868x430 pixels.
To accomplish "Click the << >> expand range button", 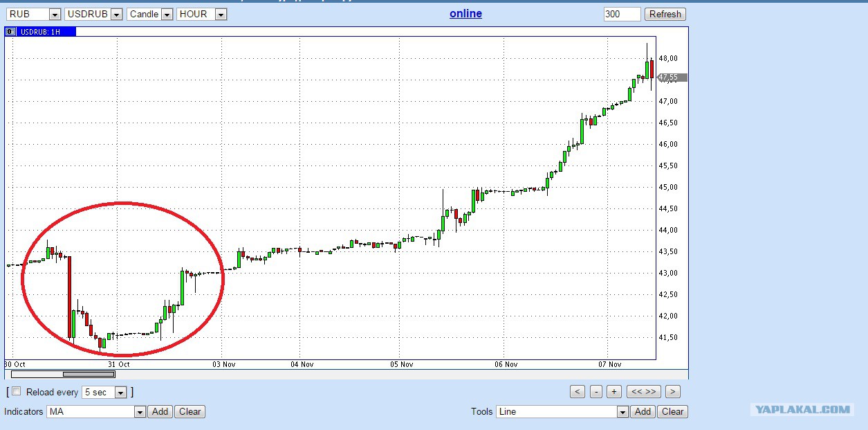I will point(643,391).
